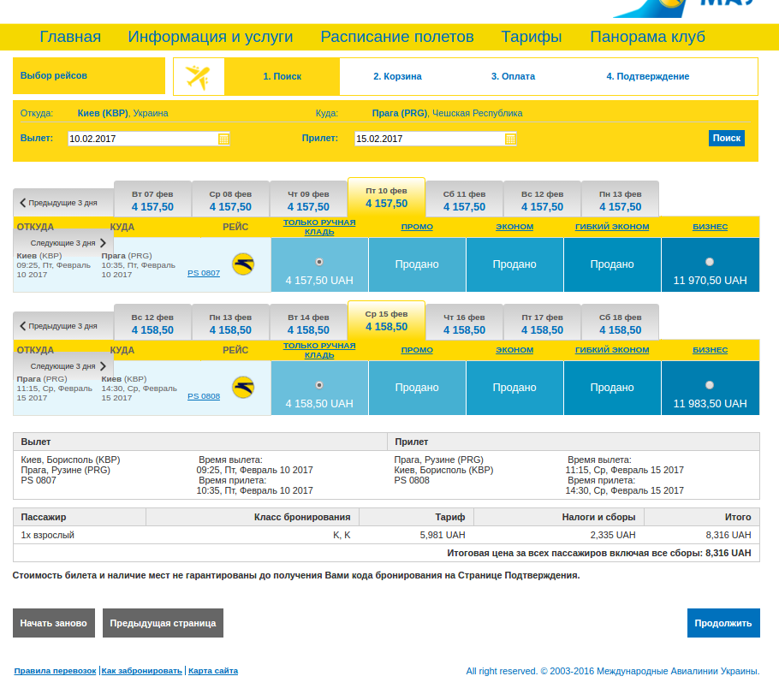Select outbound date tab Пт 10 фев
779x700 pixels.
387,197
